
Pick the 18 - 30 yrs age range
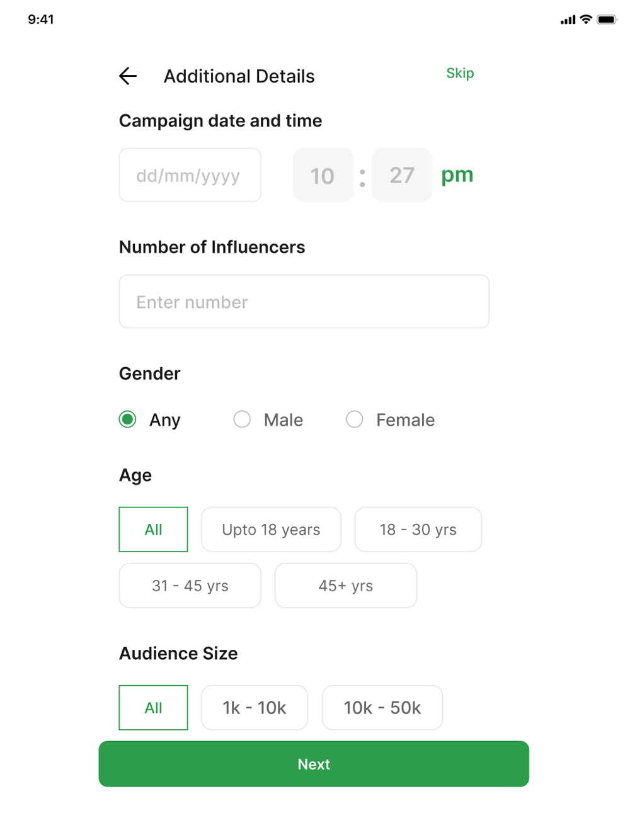(x=418, y=530)
